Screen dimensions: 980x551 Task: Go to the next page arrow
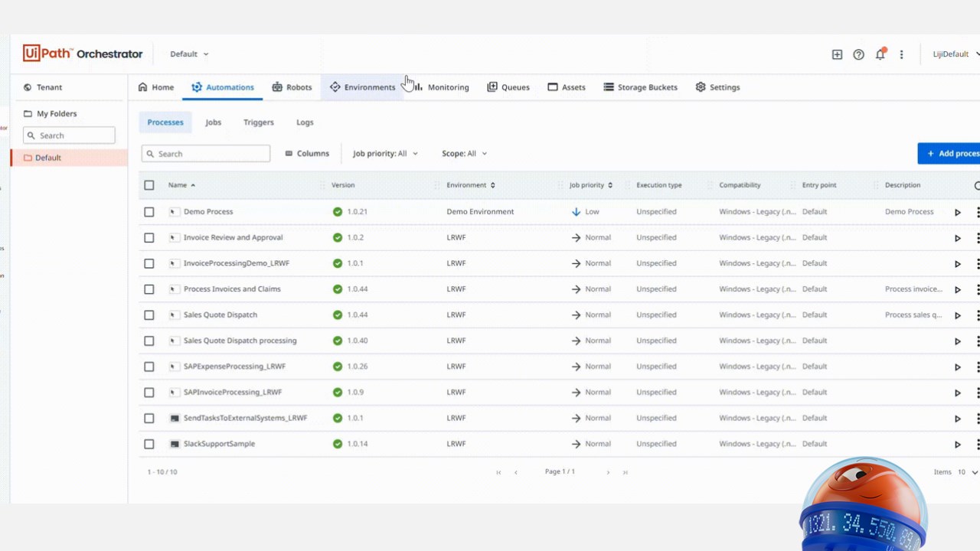coord(608,472)
